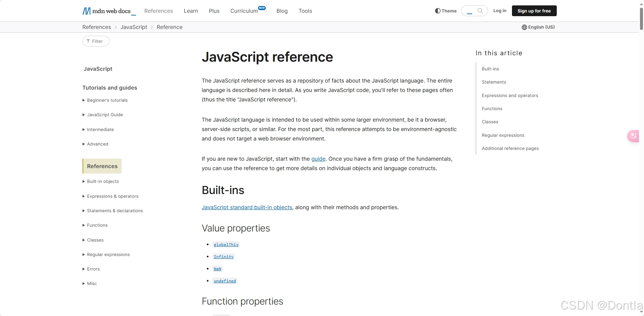Jump to Built-ins in article outline

coord(490,69)
